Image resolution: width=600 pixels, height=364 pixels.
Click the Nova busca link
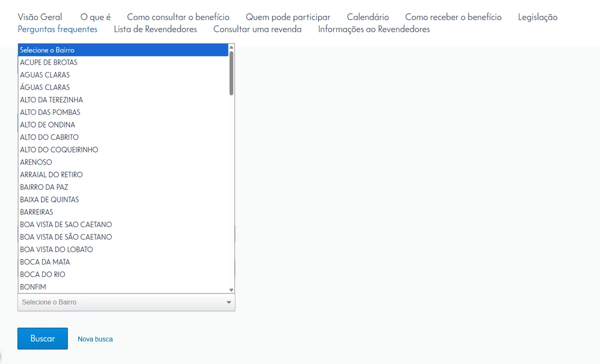(x=95, y=339)
